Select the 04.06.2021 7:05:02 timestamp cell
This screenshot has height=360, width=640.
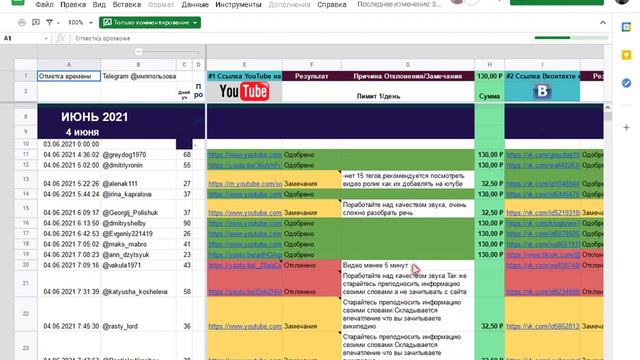[69, 244]
